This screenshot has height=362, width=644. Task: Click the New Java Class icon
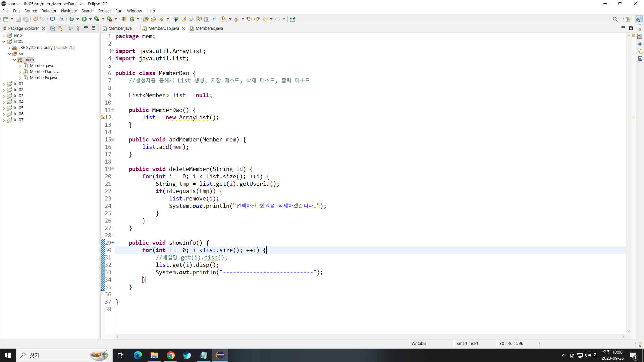point(132,19)
